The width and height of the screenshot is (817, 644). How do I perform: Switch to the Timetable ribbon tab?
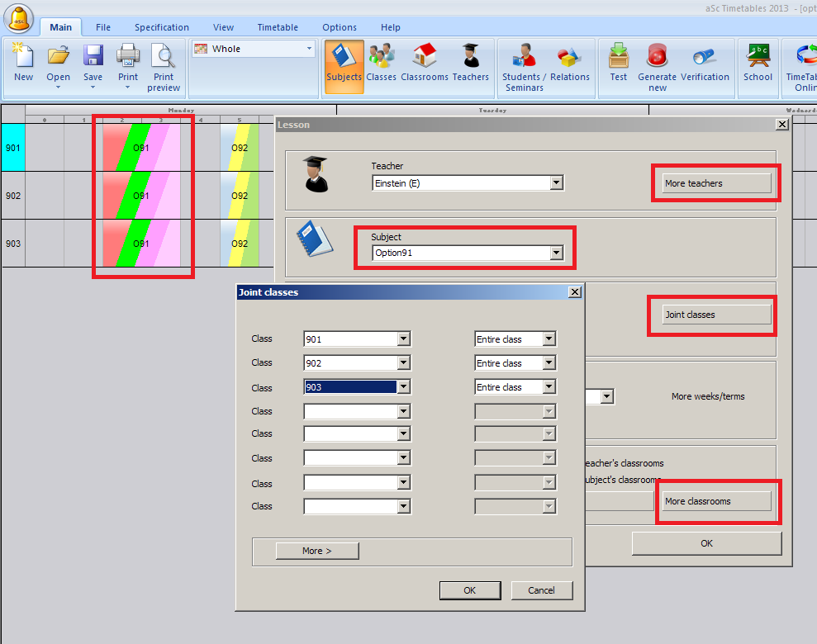tap(278, 27)
